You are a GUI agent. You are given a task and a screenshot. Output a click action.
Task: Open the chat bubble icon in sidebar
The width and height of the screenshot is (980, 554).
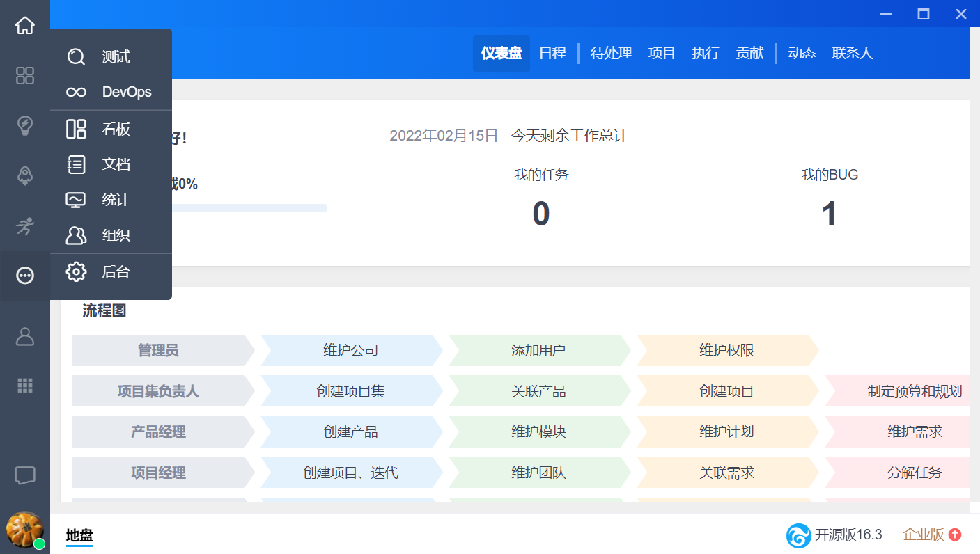coord(25,475)
